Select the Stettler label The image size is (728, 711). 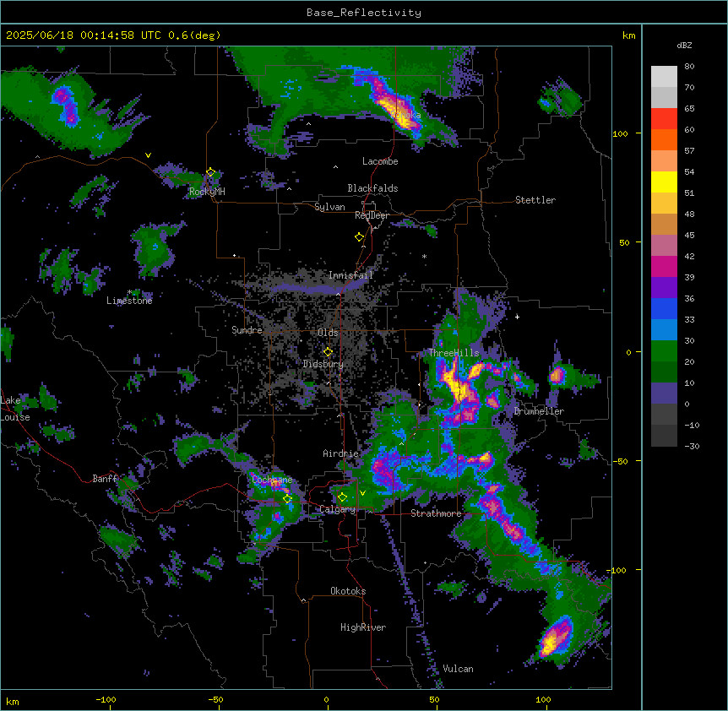[x=535, y=200]
